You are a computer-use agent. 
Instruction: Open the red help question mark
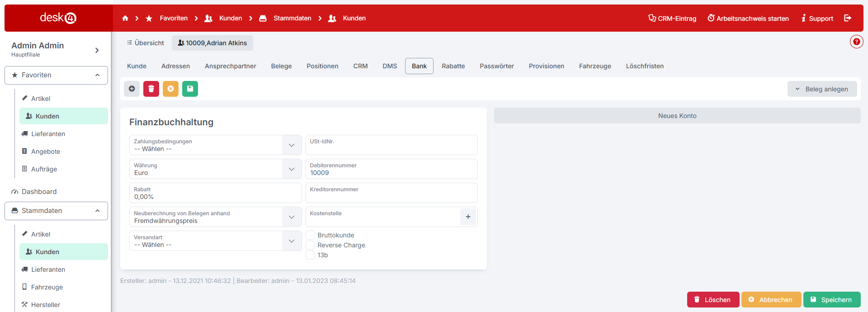[x=856, y=42]
